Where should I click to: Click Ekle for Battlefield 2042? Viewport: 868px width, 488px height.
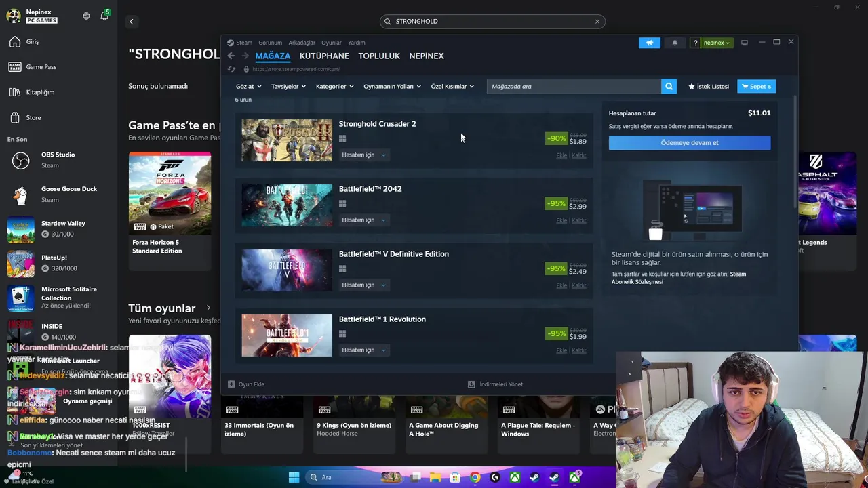point(561,220)
